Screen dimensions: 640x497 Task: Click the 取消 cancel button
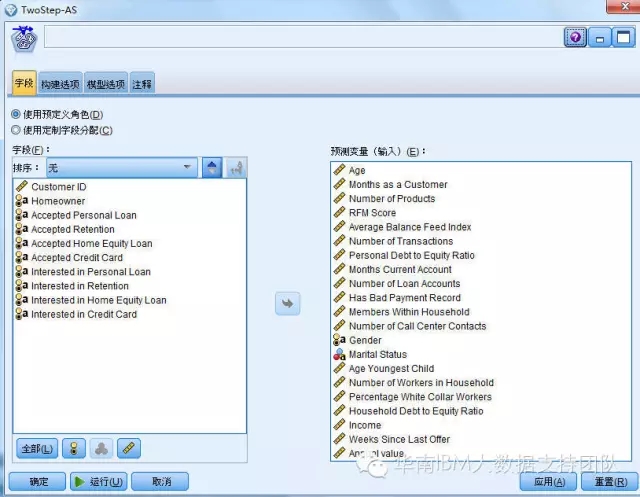point(160,481)
